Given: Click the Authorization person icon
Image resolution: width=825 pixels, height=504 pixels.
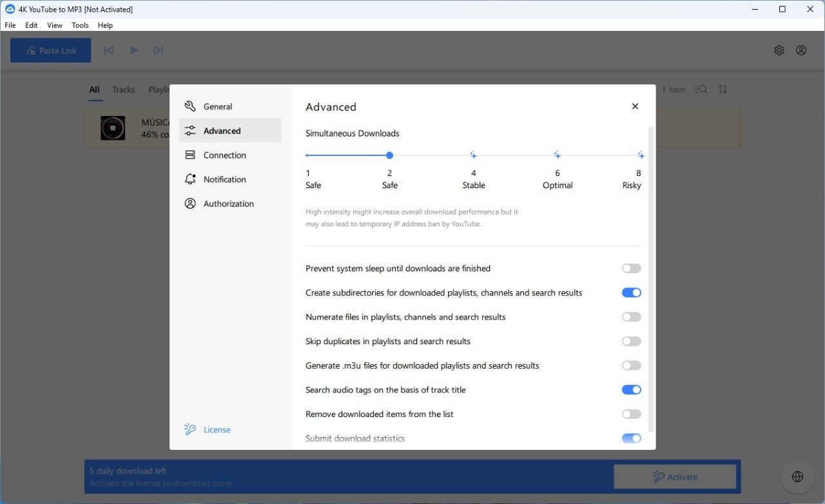Looking at the screenshot, I should pyautogui.click(x=190, y=204).
